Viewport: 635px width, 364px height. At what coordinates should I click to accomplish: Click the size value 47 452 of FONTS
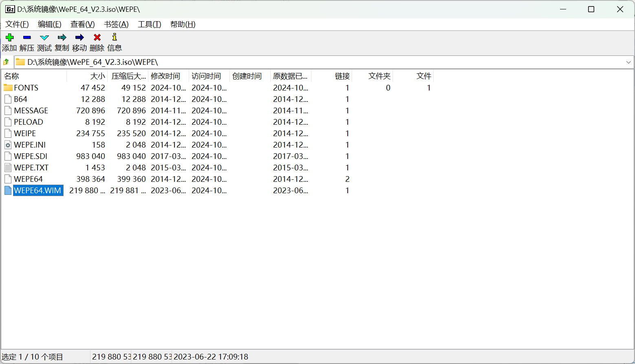[x=93, y=88]
